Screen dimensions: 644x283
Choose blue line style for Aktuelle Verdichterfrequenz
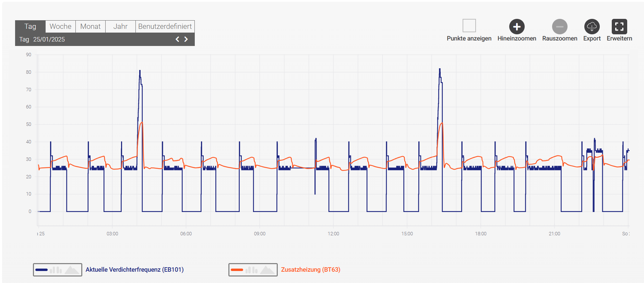[41, 270]
